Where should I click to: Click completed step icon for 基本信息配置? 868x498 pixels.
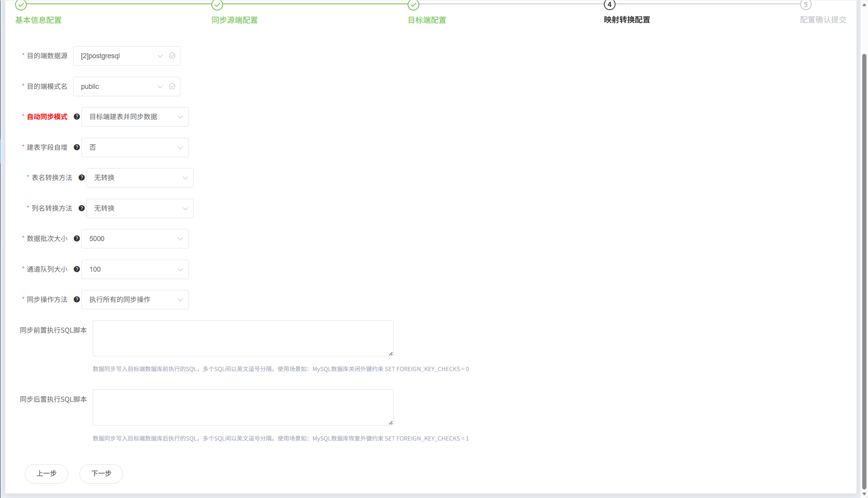click(21, 5)
